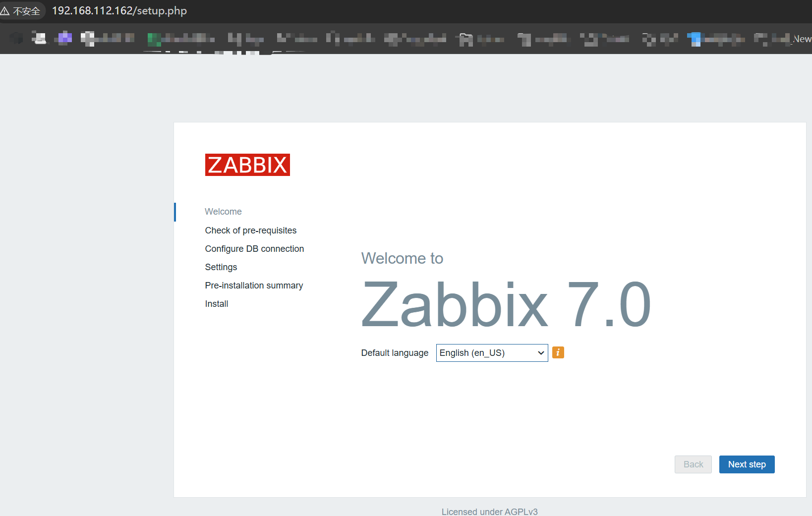Click the 'Settings' step in sidebar

[x=221, y=267]
